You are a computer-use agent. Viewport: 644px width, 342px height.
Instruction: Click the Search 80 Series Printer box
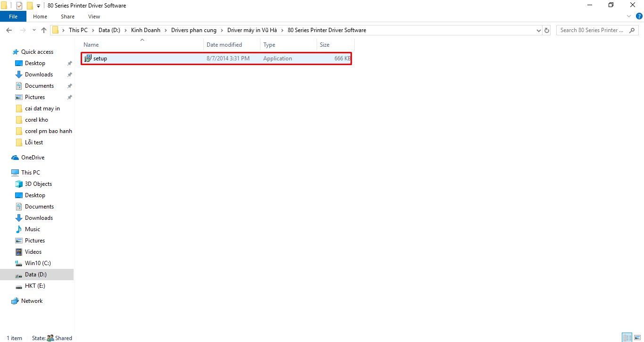pyautogui.click(x=595, y=30)
